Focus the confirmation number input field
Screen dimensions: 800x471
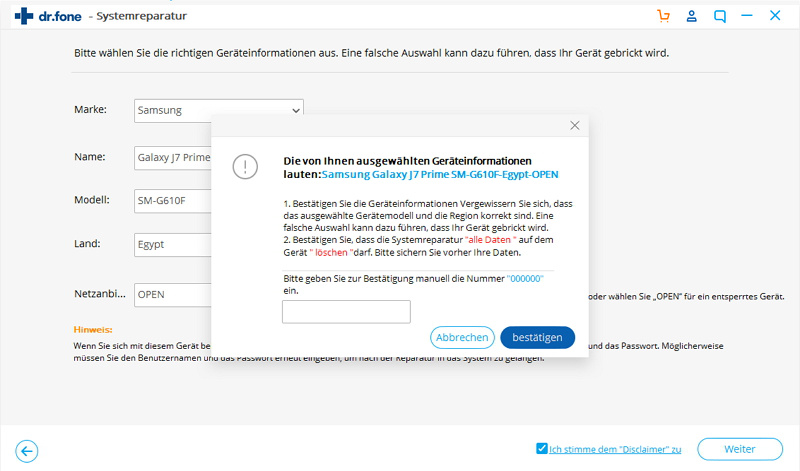346,312
